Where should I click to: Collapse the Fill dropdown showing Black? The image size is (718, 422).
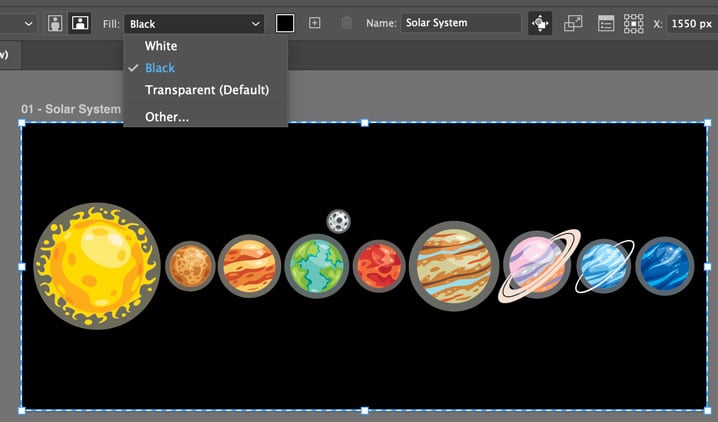(x=195, y=23)
